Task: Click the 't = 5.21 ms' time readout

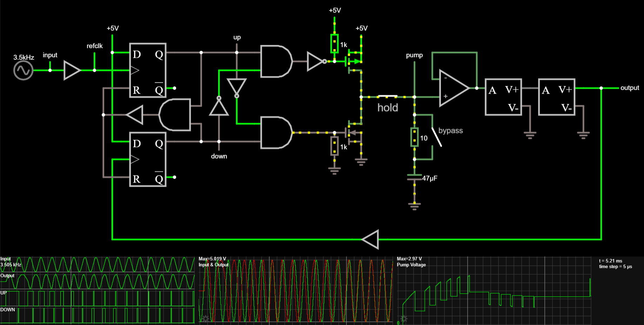Action: point(611,261)
